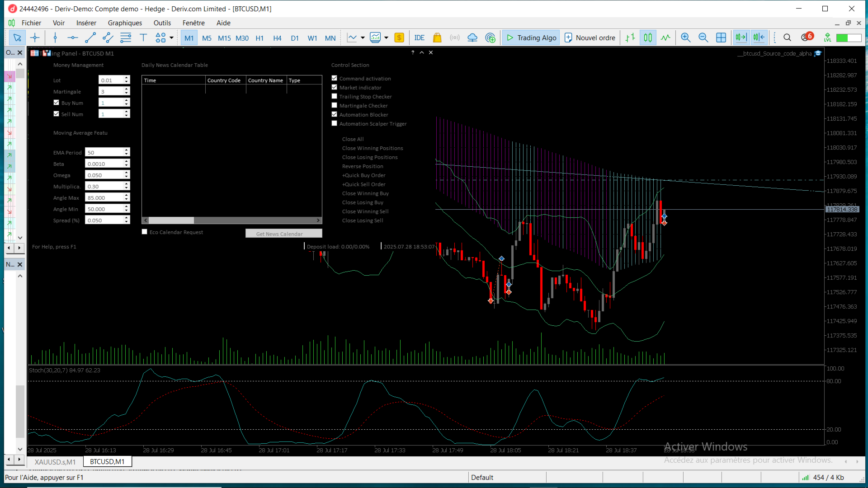The width and height of the screenshot is (868, 488).
Task: Expand the shapes tool dropdown arrow
Action: [172, 38]
